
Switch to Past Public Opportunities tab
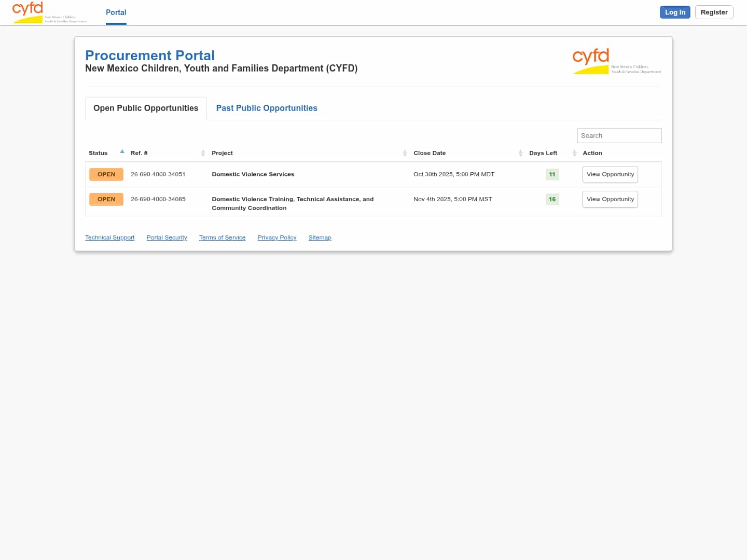click(267, 108)
